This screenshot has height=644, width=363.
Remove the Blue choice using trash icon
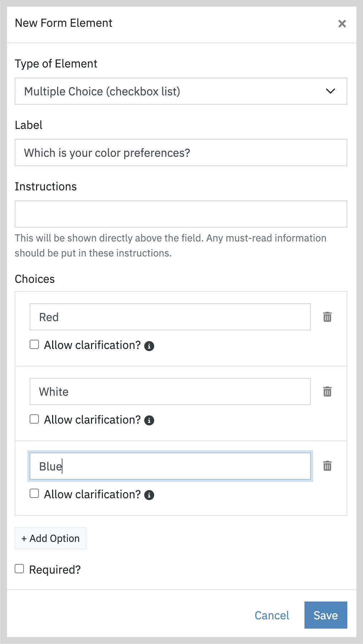(327, 466)
